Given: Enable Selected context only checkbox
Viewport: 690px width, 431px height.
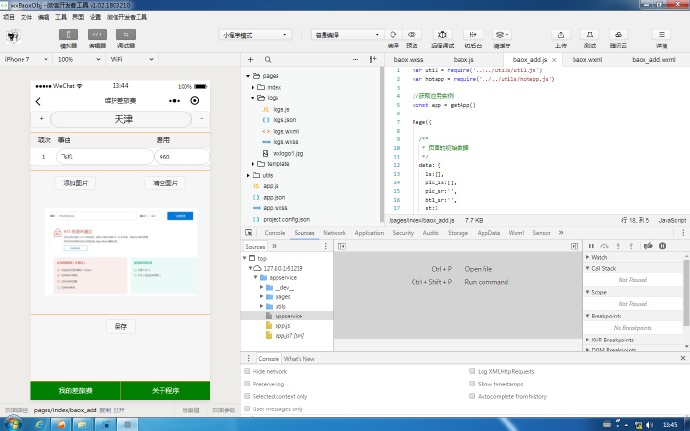Looking at the screenshot, I should [247, 396].
